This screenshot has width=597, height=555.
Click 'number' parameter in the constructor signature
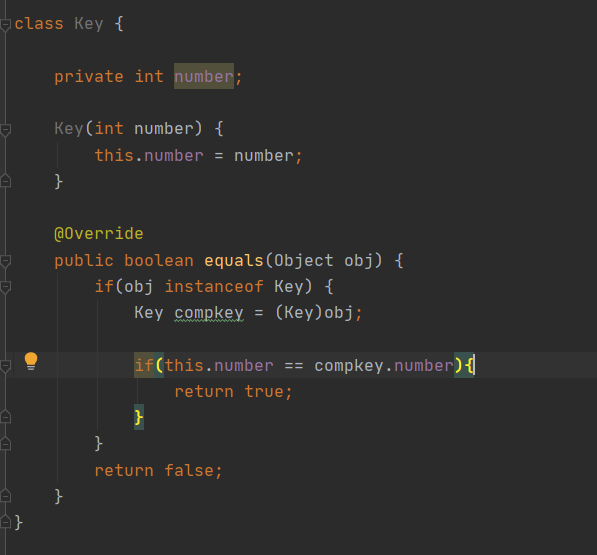[164, 129]
